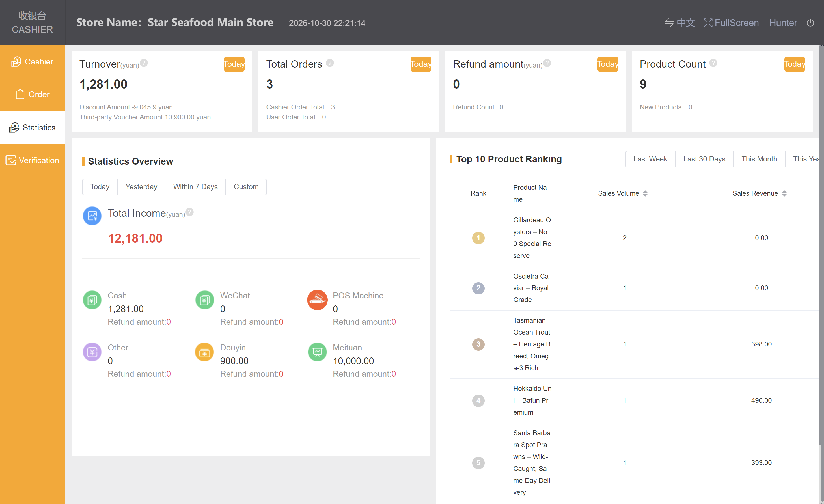824x504 pixels.
Task: Click the purple Other payment icon
Action: pos(92,352)
